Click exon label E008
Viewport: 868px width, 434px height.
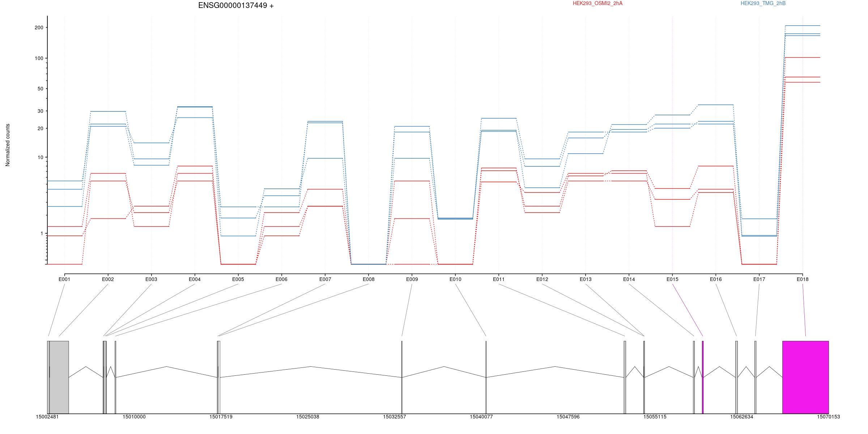click(x=369, y=279)
